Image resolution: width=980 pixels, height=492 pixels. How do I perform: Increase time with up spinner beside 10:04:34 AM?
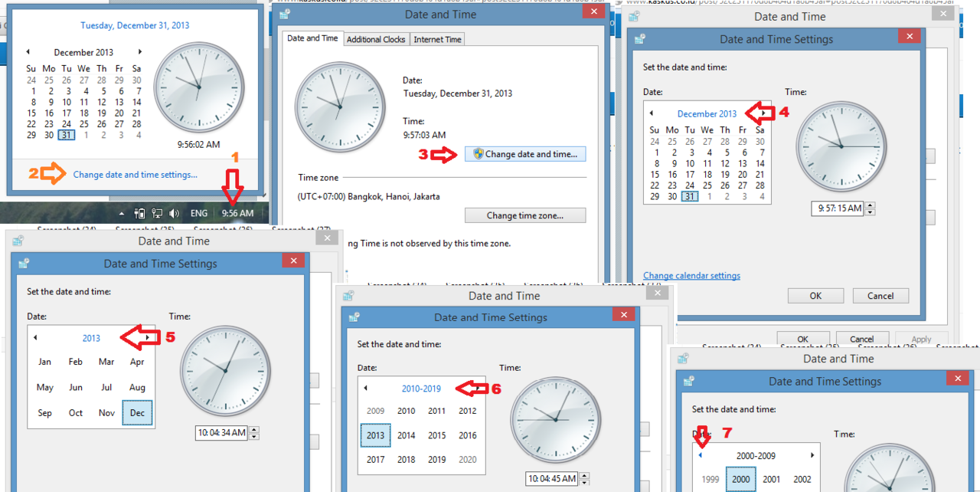[254, 430]
